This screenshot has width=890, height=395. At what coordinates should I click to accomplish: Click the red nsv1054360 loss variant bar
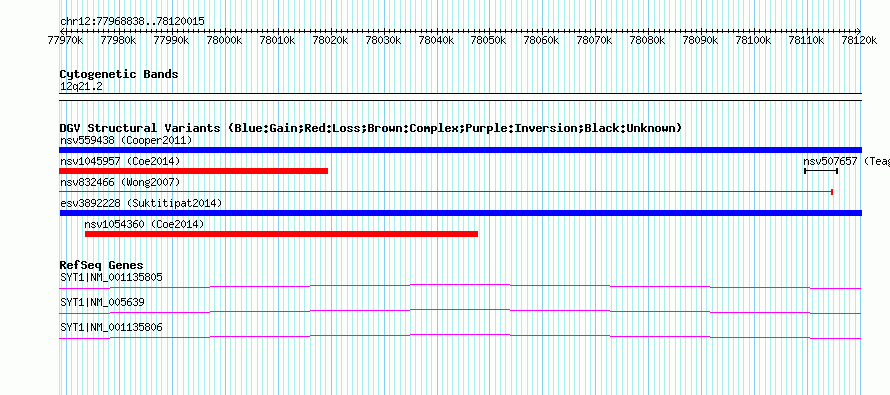[x=282, y=234]
